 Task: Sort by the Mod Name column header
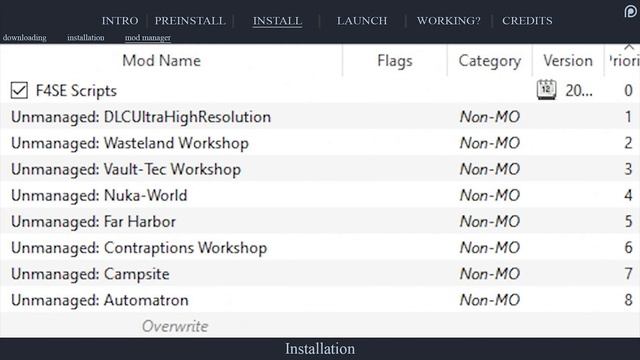pyautogui.click(x=162, y=61)
